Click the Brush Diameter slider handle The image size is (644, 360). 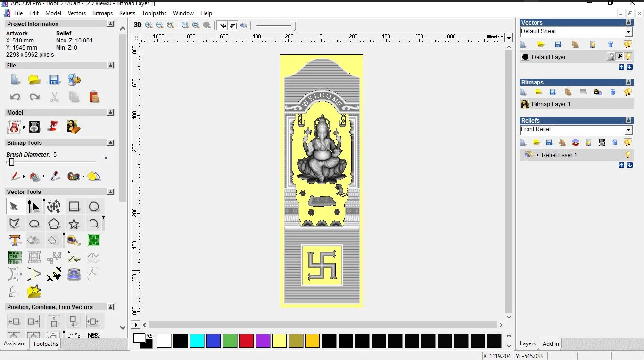[x=12, y=162]
